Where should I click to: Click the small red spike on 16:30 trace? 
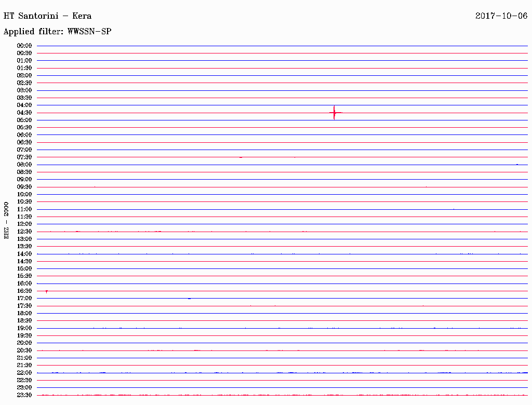46,292
